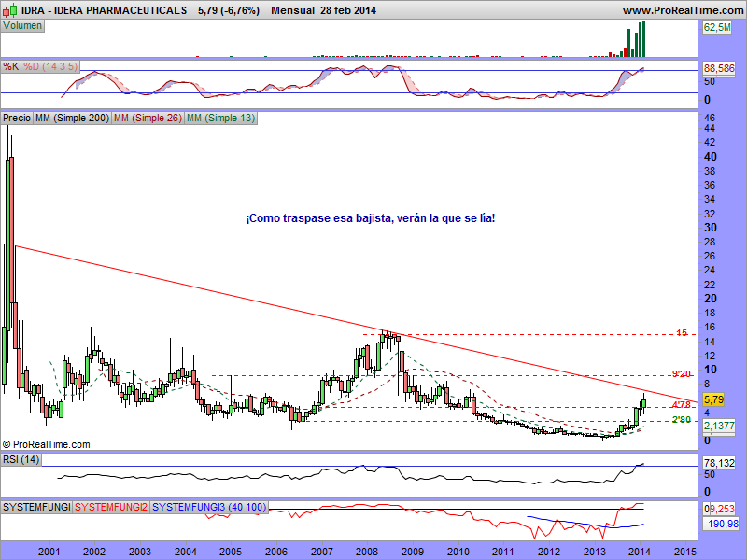This screenshot has width=747, height=560.
Task: Click the 20 mark on price axis
Action: tap(711, 299)
